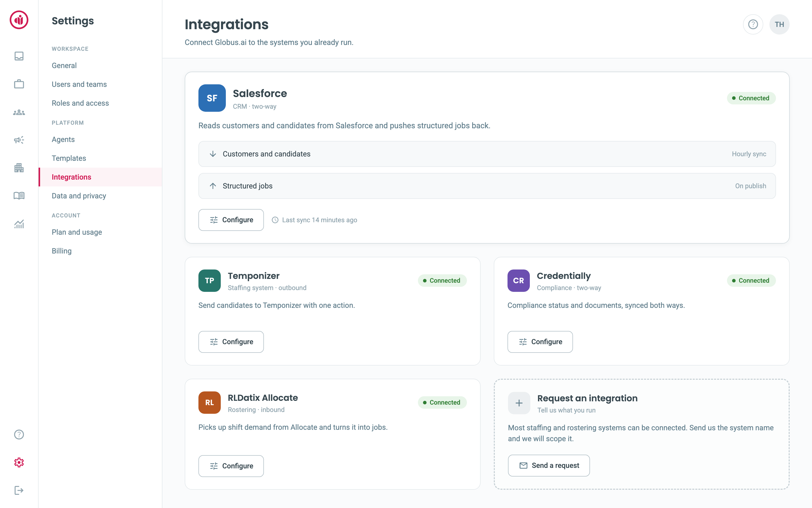
Task: Click Salesforce Connected status badge
Action: (751, 98)
